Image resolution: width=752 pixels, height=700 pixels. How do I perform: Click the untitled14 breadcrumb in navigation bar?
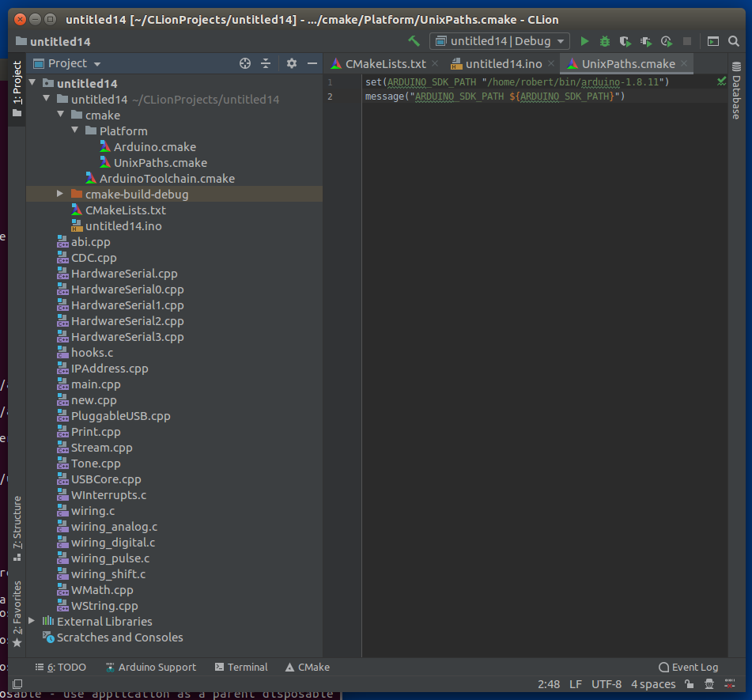(53, 42)
